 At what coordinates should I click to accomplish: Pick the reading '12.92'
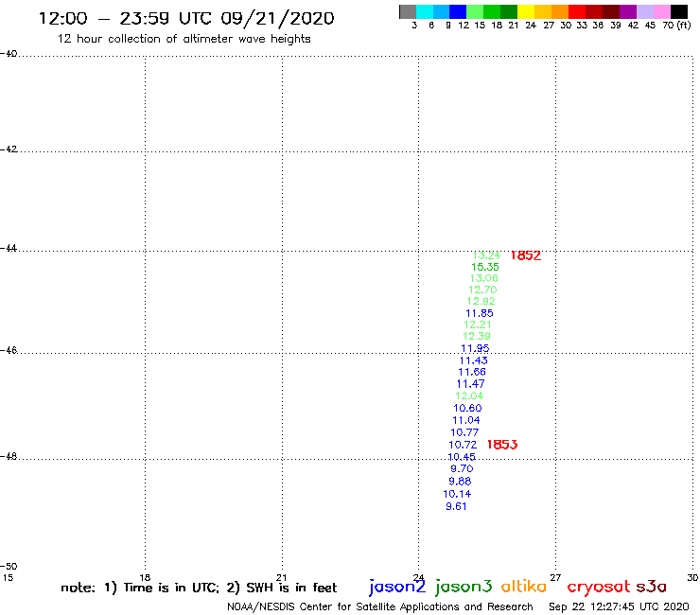point(481,301)
